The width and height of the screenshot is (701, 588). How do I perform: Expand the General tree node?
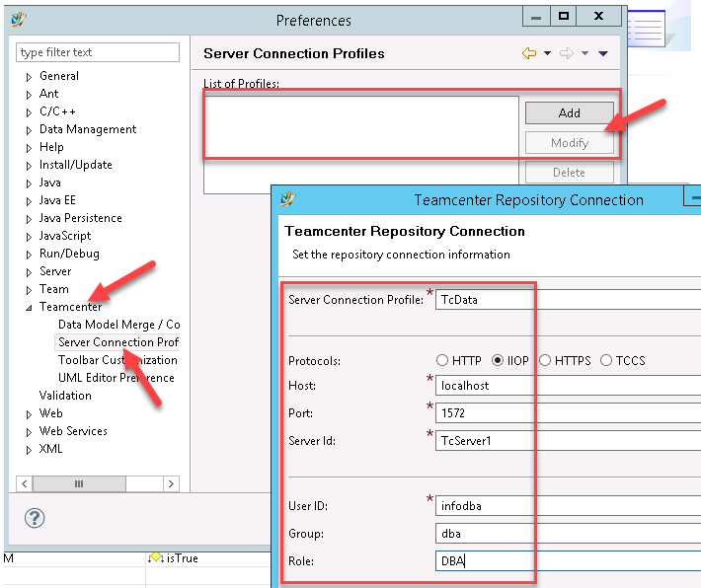click(29, 77)
